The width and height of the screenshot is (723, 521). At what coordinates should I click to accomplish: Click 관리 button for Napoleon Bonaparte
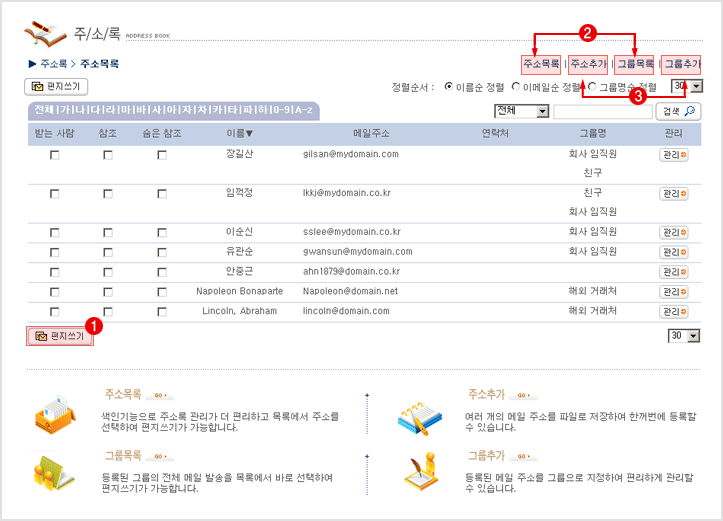point(674,291)
